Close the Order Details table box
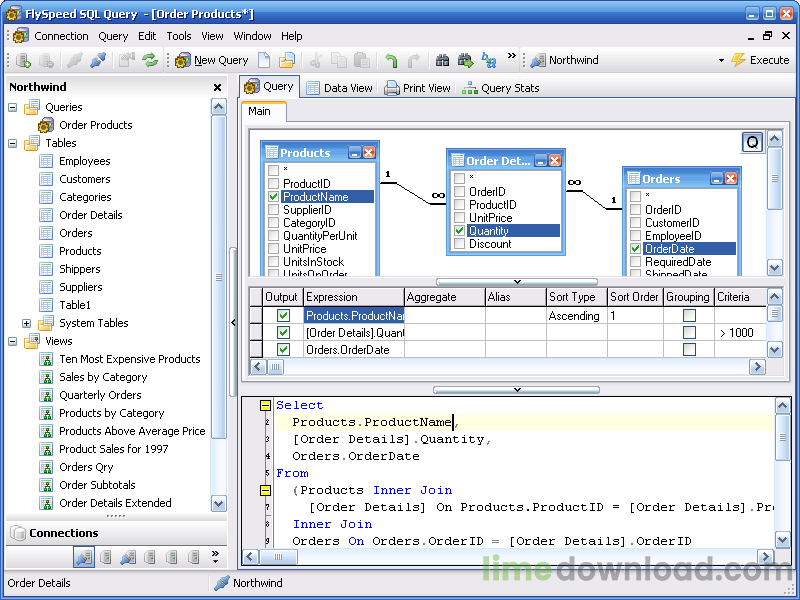Viewport: 800px width, 600px height. (555, 160)
